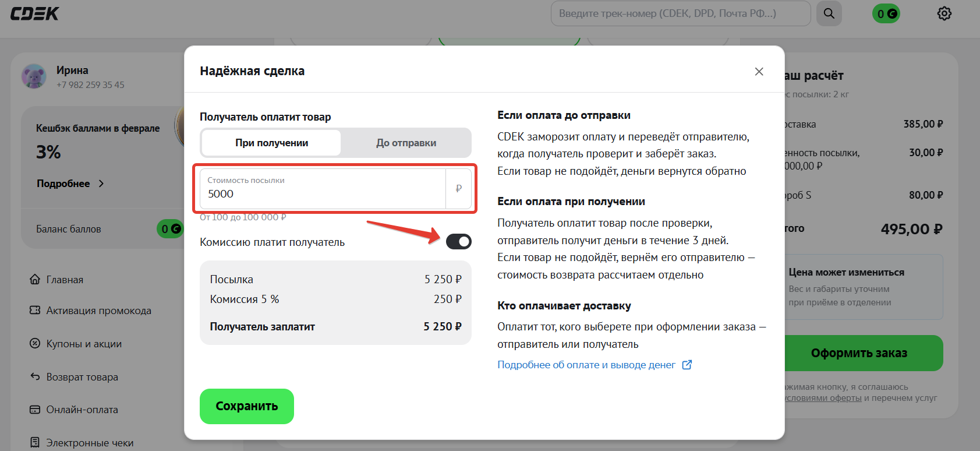Click the 495,00 ₽ total amount
The image size is (980, 451).
point(912,229)
